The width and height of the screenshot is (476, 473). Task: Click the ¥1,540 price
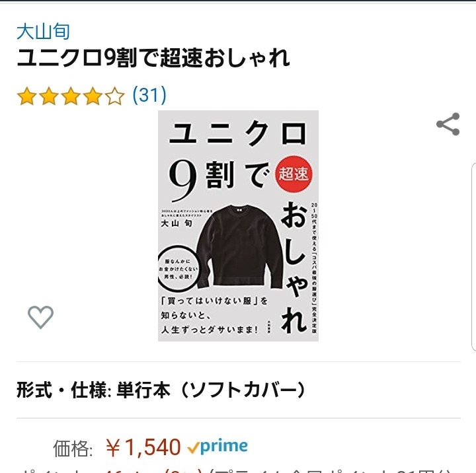click(x=143, y=447)
